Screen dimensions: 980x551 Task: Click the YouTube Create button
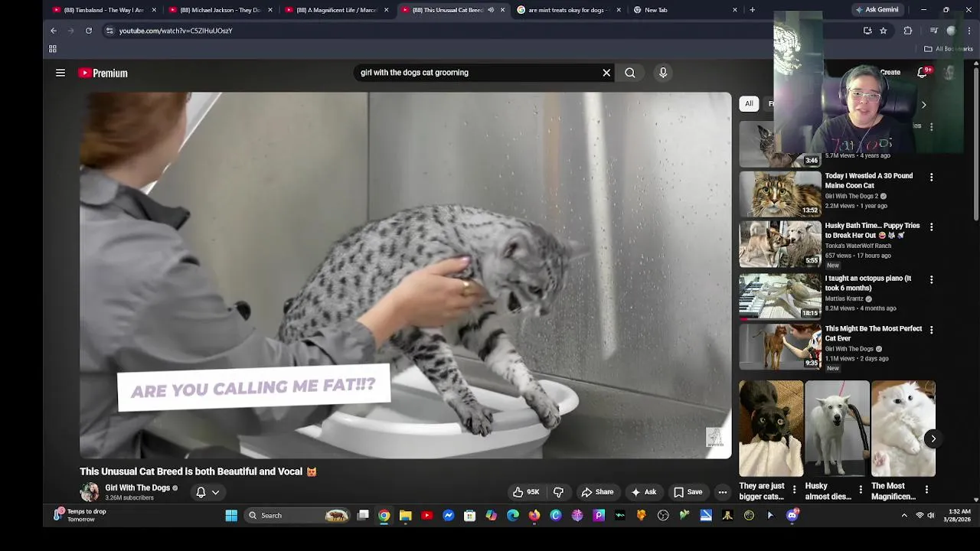point(890,73)
